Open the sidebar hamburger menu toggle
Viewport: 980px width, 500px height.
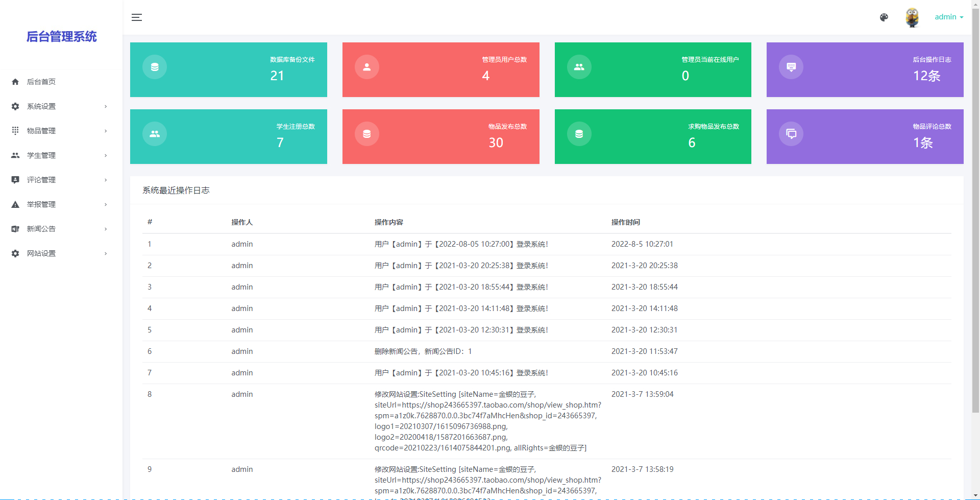[137, 17]
